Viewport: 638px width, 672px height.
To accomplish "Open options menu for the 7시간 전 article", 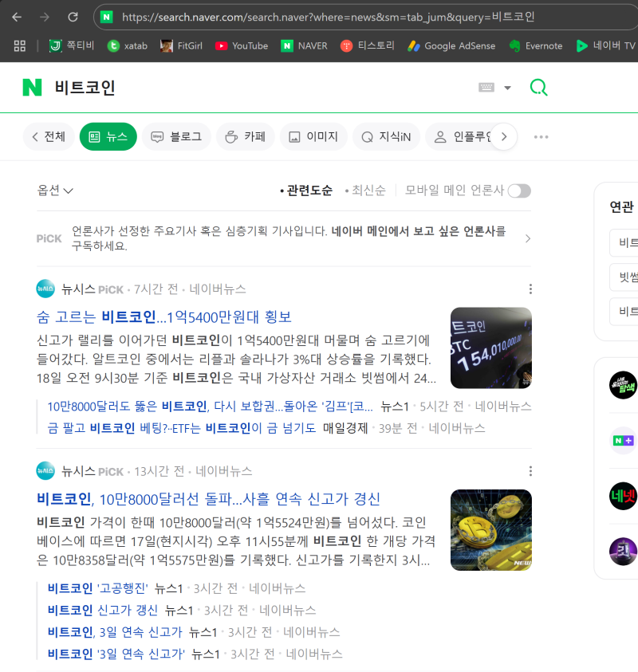I will [530, 289].
